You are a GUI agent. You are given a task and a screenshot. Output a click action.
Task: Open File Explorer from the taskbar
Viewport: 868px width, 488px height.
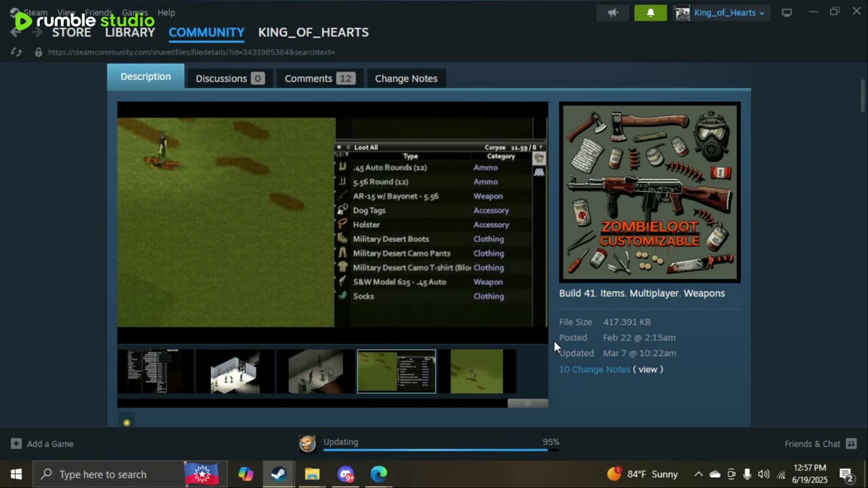coord(312,474)
